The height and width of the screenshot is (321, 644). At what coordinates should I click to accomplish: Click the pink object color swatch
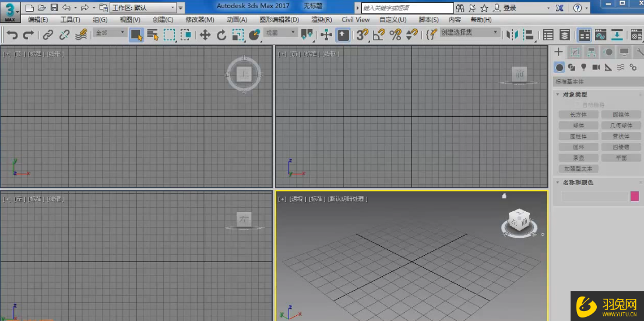tap(635, 196)
